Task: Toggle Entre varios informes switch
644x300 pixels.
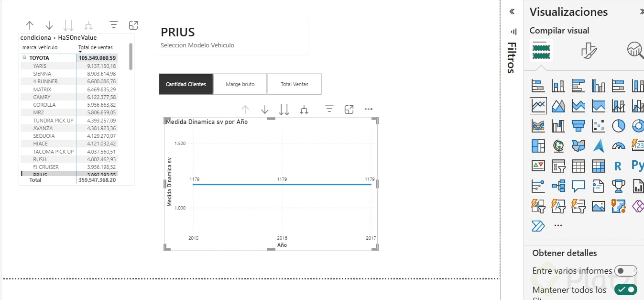Action: 625,271
